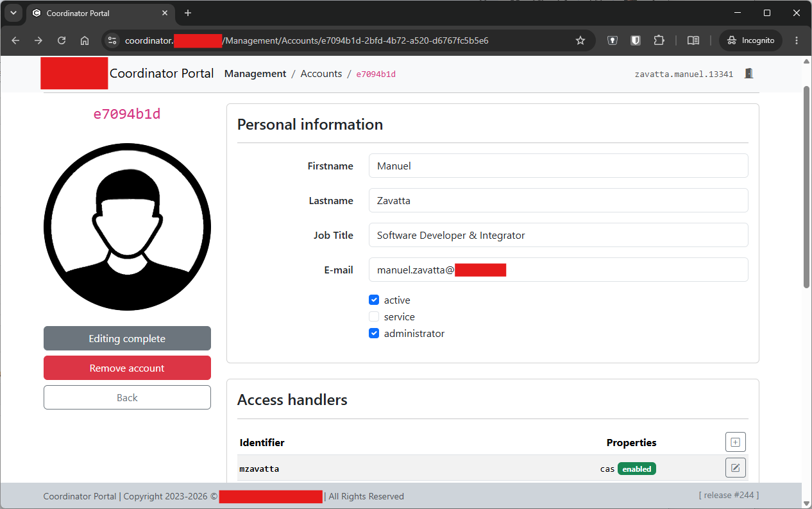Screen dimensions: 812x509
Task: Click the enabled status badge
Action: tap(637, 469)
